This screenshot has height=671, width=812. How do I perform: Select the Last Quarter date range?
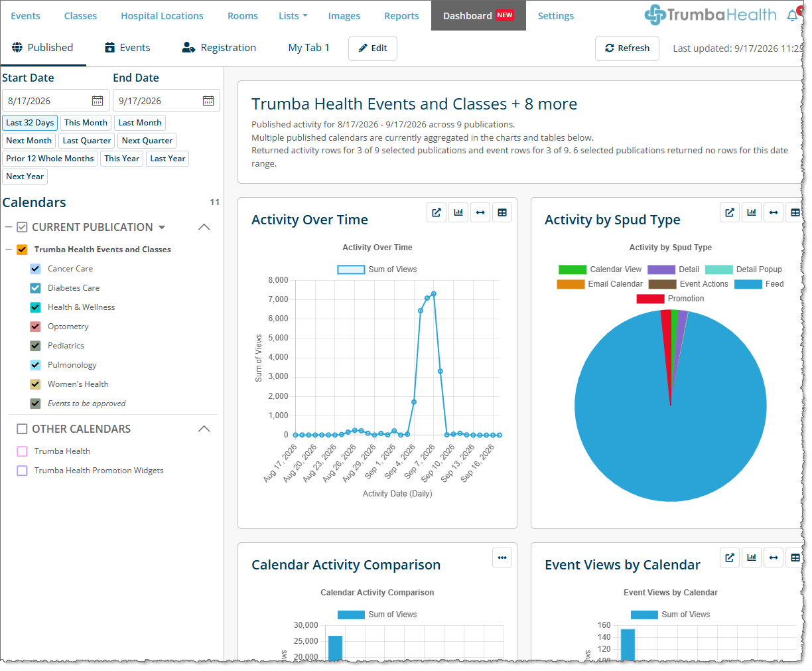coord(87,141)
